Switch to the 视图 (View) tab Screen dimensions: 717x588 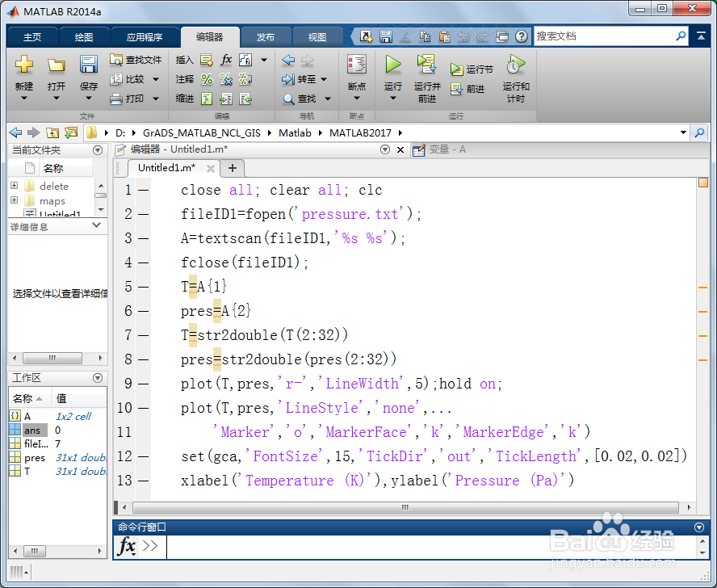click(317, 37)
